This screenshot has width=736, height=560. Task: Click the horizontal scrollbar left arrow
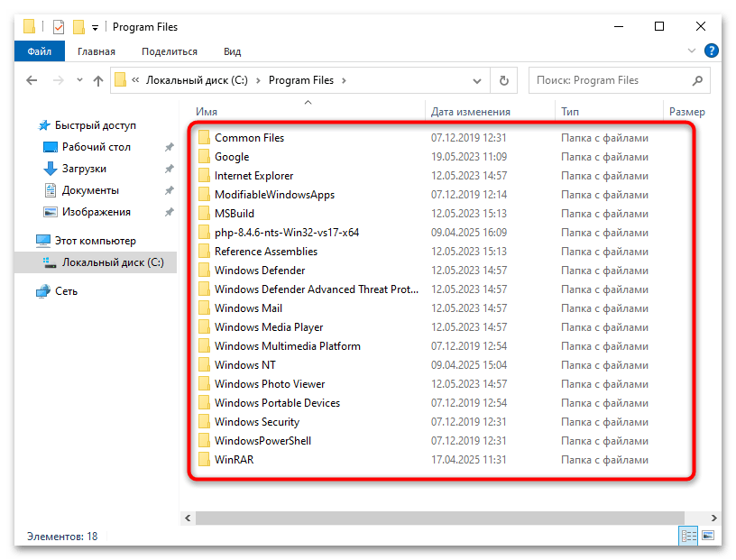(188, 518)
